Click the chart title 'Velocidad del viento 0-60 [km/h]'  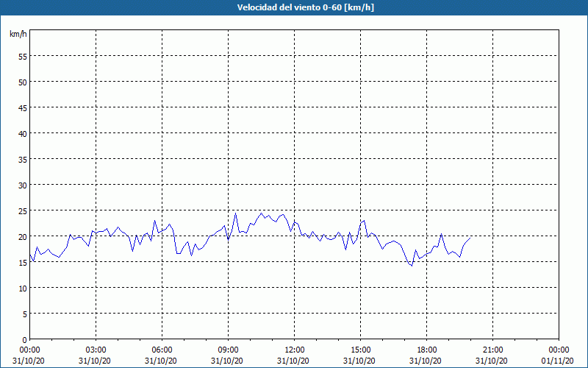[x=306, y=7]
